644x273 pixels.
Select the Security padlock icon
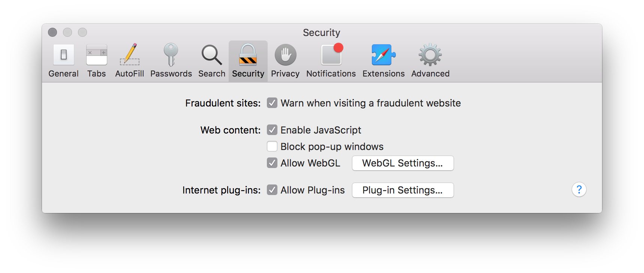tap(248, 55)
